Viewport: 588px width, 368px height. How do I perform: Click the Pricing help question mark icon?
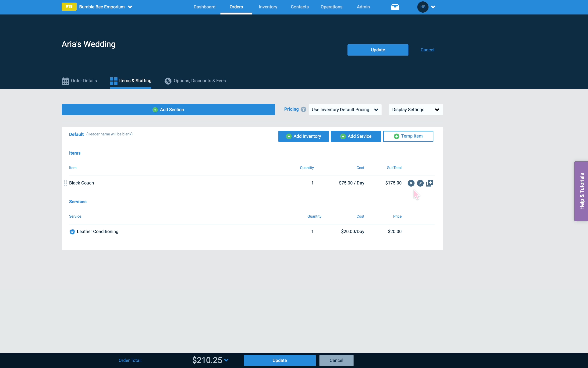coord(303,109)
